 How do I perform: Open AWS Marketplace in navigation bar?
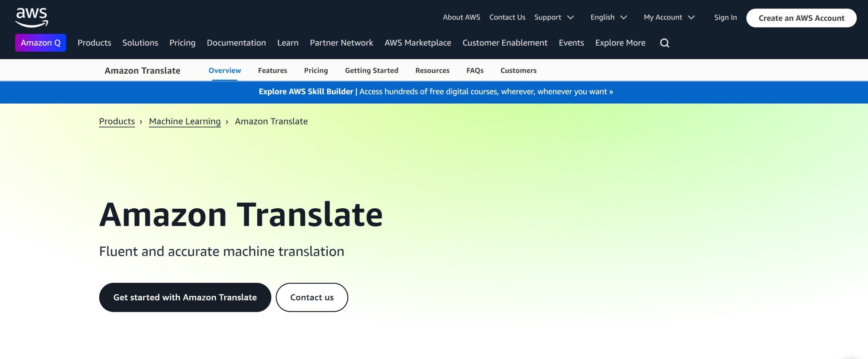coord(417,43)
